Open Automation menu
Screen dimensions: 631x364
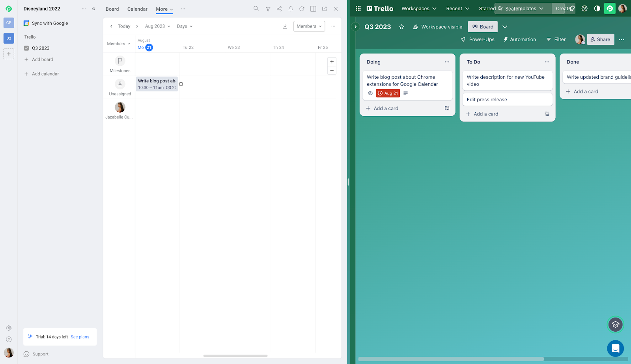(520, 39)
